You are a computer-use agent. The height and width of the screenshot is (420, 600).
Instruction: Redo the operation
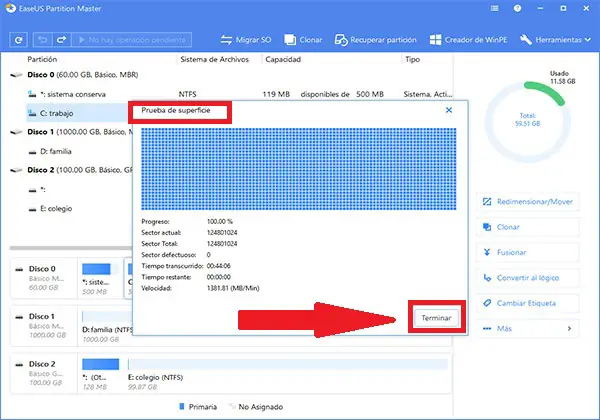tap(62, 40)
